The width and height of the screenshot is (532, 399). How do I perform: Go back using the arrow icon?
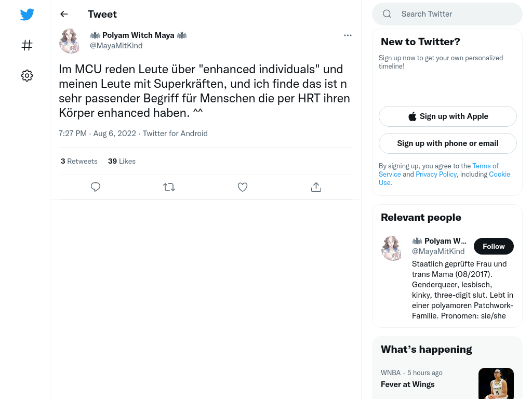coord(64,14)
